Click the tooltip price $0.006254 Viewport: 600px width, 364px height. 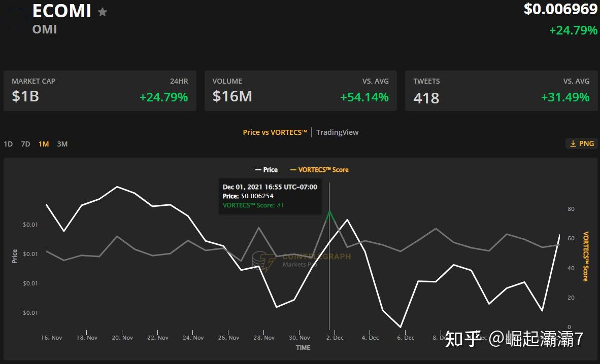click(x=257, y=196)
